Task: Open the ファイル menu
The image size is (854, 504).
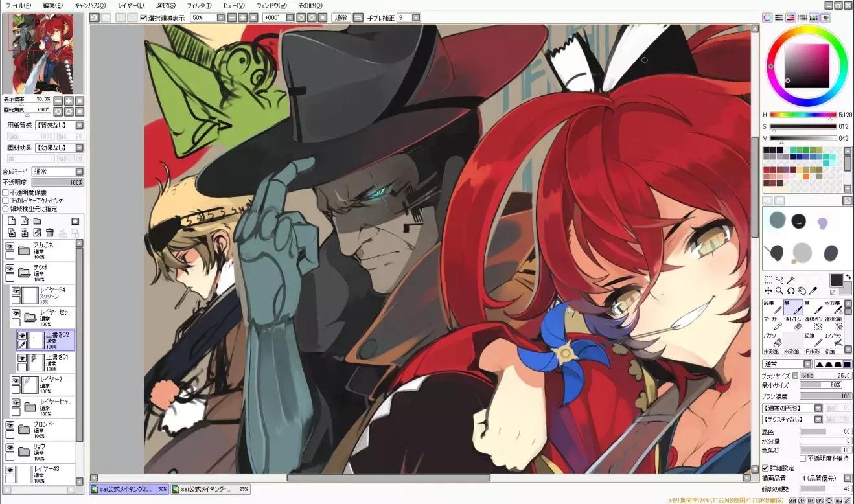Action: (18, 5)
